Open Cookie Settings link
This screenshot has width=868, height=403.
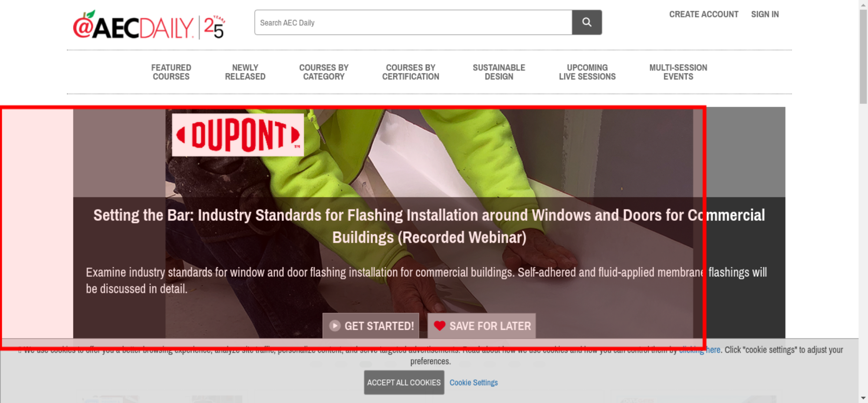point(473,383)
